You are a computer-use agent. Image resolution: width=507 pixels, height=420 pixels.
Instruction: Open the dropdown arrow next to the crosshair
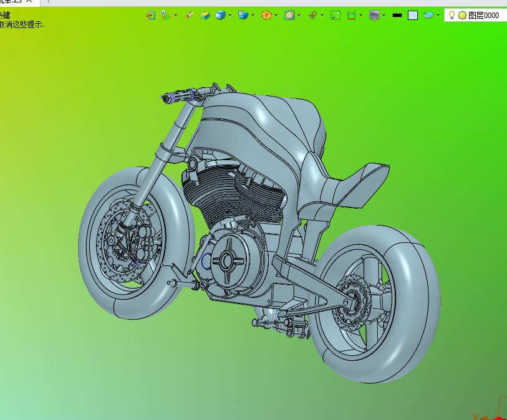322,15
